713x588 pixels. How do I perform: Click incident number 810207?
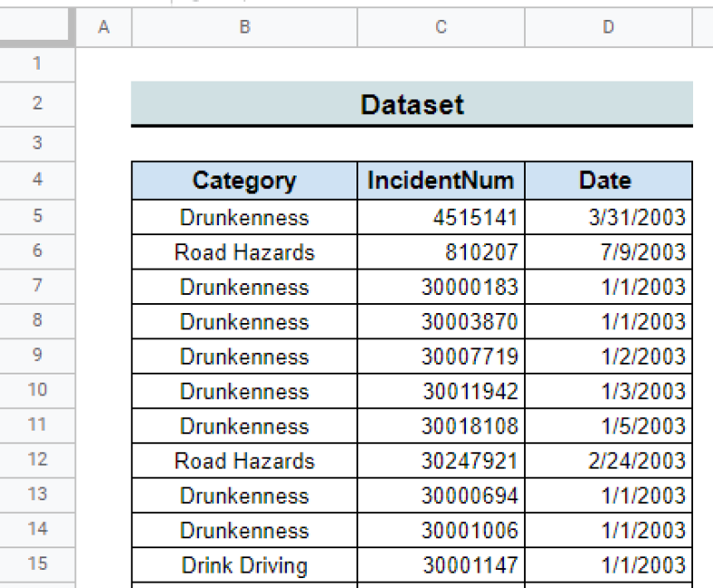441,251
